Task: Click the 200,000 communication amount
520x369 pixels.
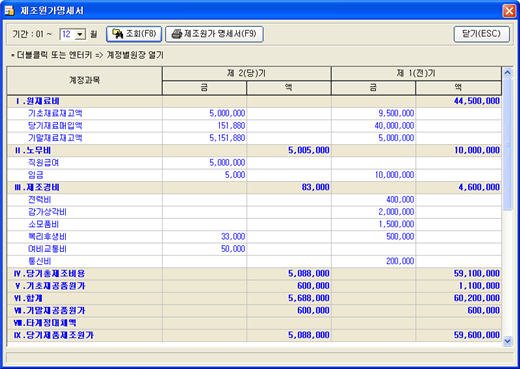Action: tap(400, 261)
